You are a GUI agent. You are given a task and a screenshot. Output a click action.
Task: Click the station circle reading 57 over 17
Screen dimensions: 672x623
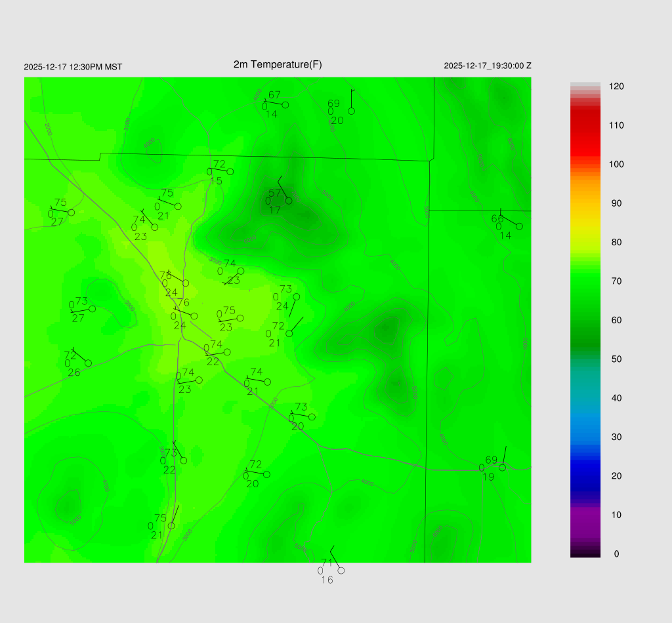(x=289, y=201)
